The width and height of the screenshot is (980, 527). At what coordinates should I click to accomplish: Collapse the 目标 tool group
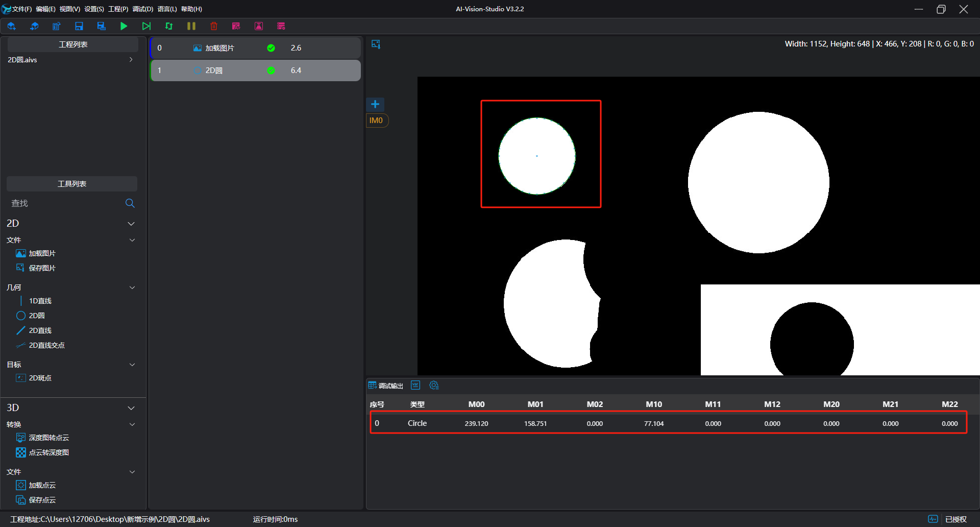tap(132, 365)
